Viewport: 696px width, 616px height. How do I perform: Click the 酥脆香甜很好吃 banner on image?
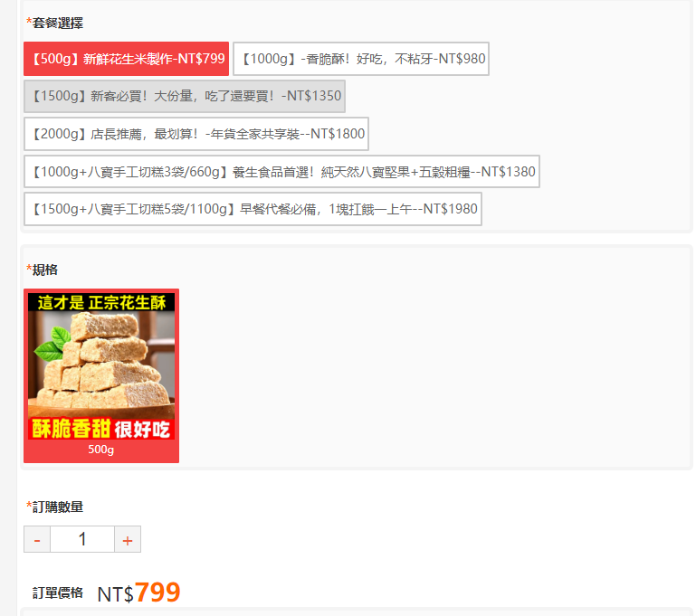point(101,429)
